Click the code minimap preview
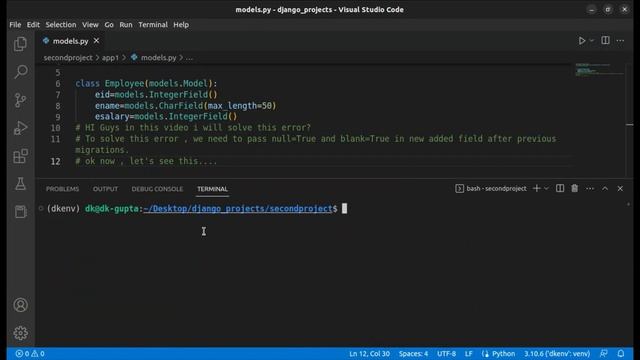The height and width of the screenshot is (360, 640). [x=599, y=70]
